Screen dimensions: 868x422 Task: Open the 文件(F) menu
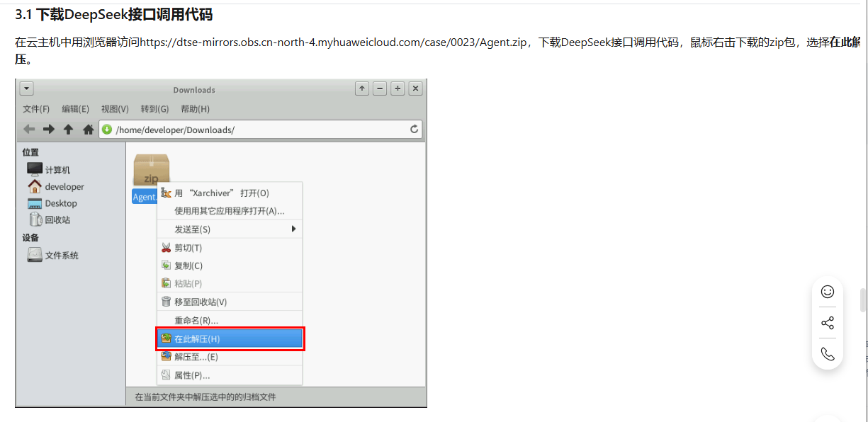coord(36,109)
